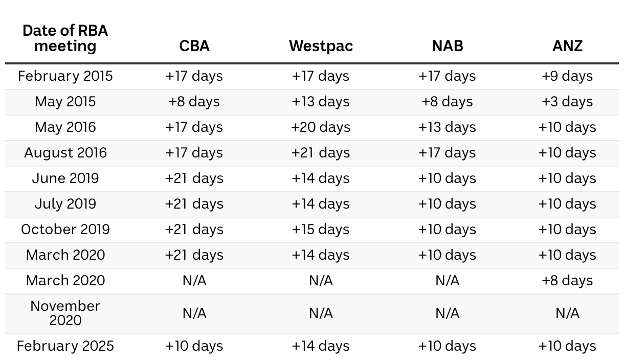
Task: Click Westpac's +15 days cell for October 2019
Action: pyautogui.click(x=321, y=230)
